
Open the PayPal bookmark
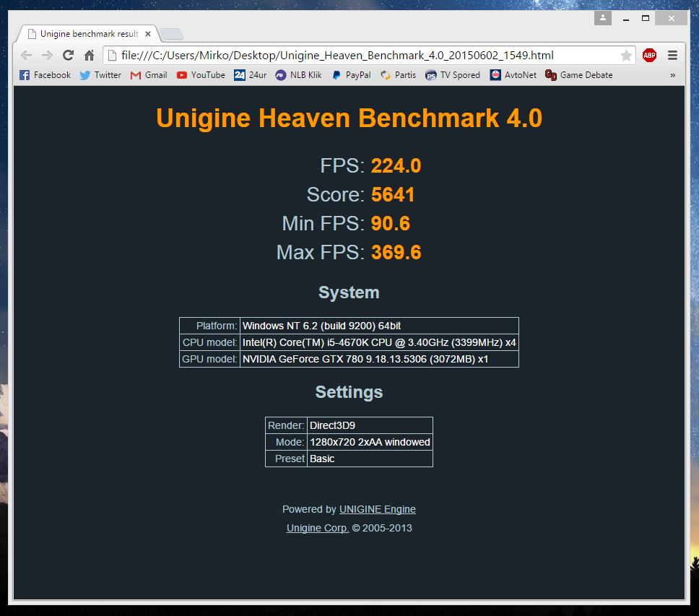click(351, 75)
